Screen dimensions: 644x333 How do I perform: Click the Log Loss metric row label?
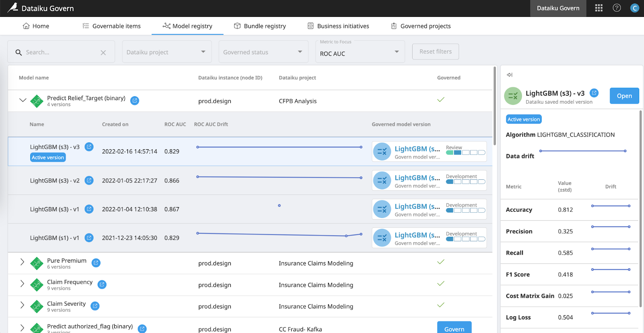tap(518, 317)
